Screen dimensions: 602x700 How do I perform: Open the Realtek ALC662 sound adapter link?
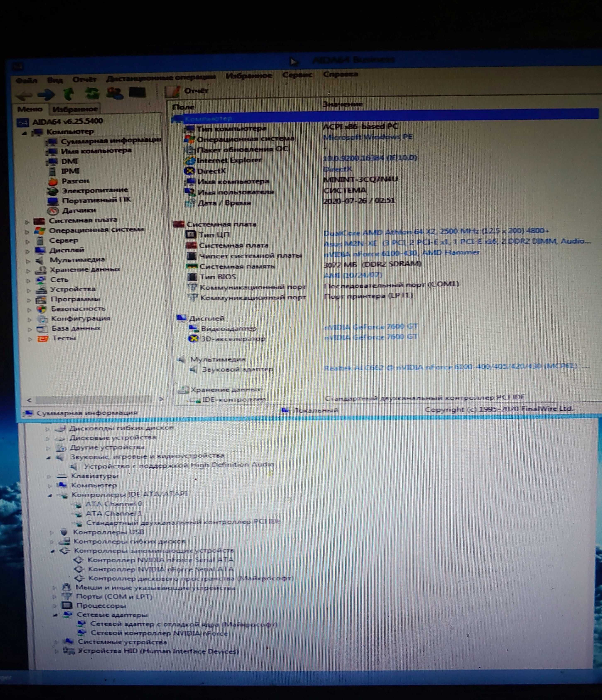coord(457,367)
